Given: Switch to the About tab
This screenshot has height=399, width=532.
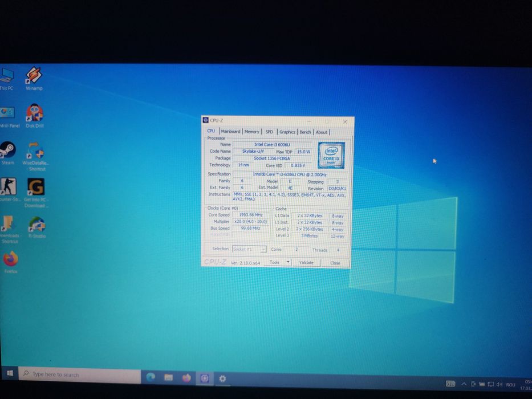Looking at the screenshot, I should [322, 132].
